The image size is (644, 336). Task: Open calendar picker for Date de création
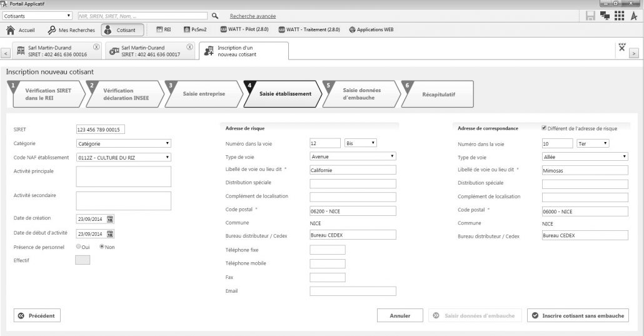tap(111, 220)
